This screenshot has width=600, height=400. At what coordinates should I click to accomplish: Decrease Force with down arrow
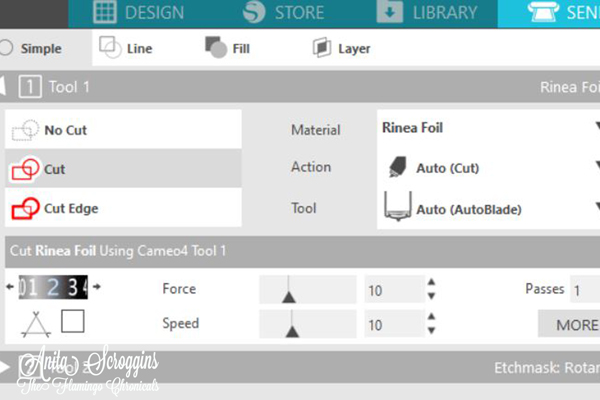point(431,296)
